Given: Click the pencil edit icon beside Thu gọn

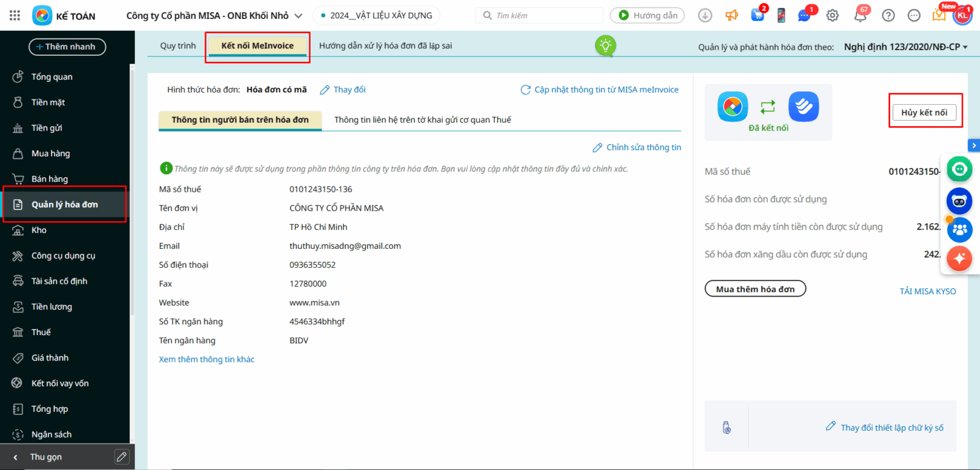Looking at the screenshot, I should click(122, 457).
